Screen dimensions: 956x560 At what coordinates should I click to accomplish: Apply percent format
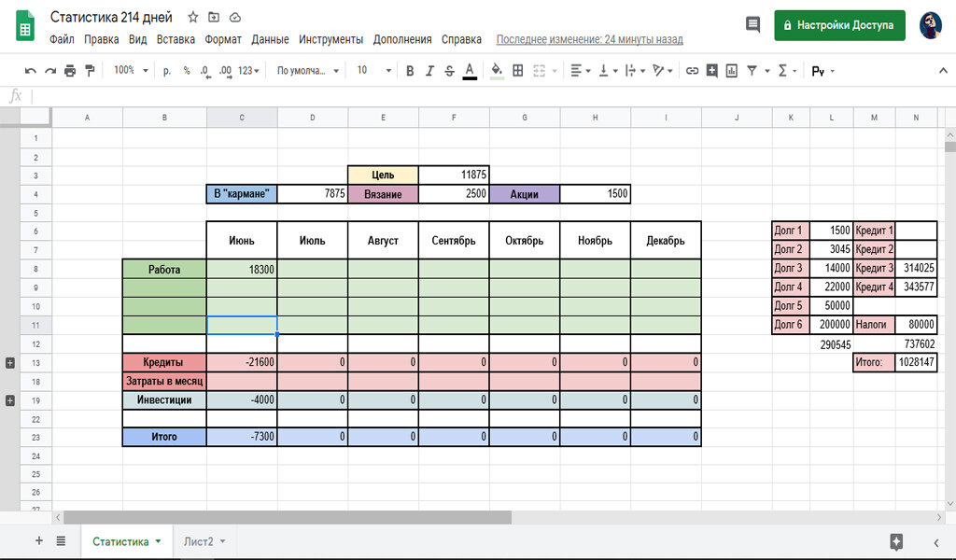pyautogui.click(x=187, y=71)
